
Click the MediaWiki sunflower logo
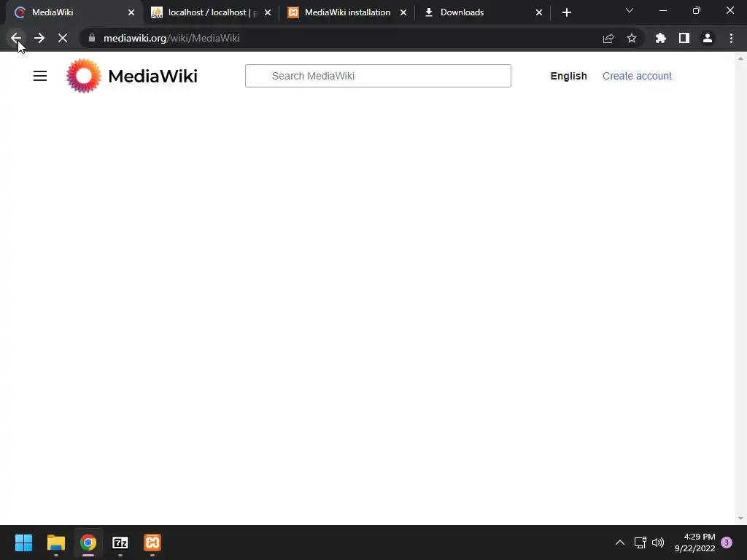(x=84, y=76)
